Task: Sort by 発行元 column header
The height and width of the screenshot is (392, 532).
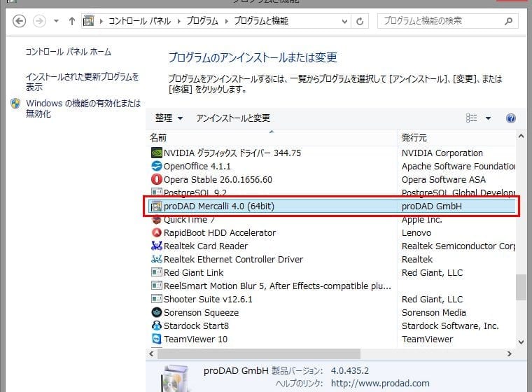Action: pyautogui.click(x=456, y=138)
